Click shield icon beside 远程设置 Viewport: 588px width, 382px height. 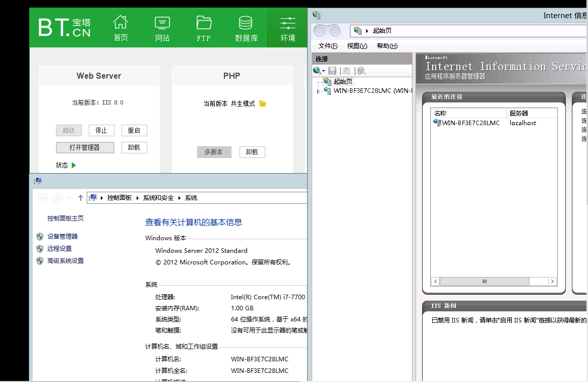click(40, 248)
